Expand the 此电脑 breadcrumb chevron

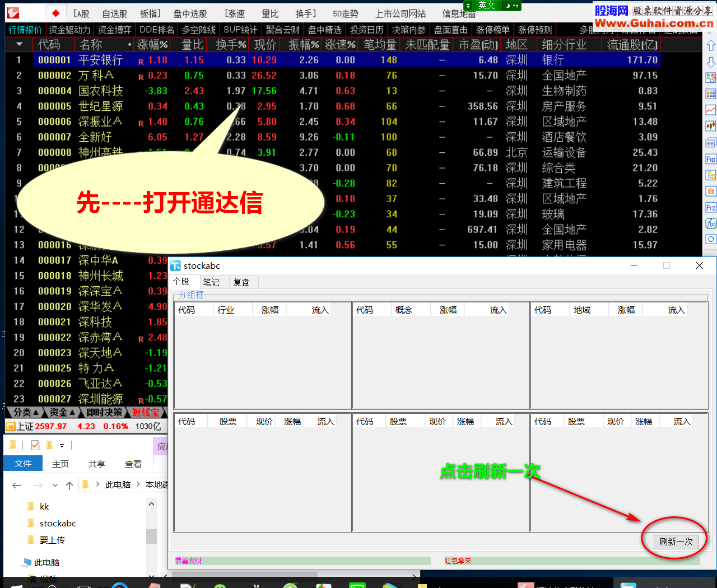point(138,484)
